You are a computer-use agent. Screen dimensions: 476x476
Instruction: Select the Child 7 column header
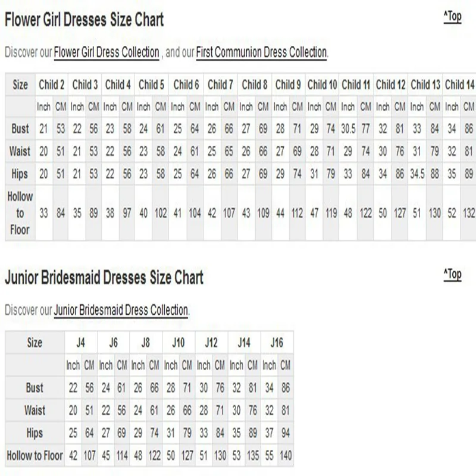220,84
